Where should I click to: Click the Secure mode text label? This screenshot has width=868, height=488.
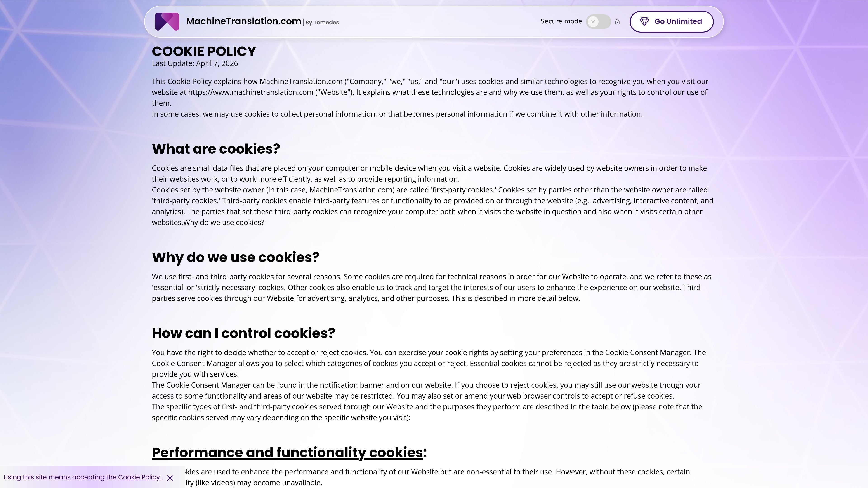pyautogui.click(x=561, y=21)
